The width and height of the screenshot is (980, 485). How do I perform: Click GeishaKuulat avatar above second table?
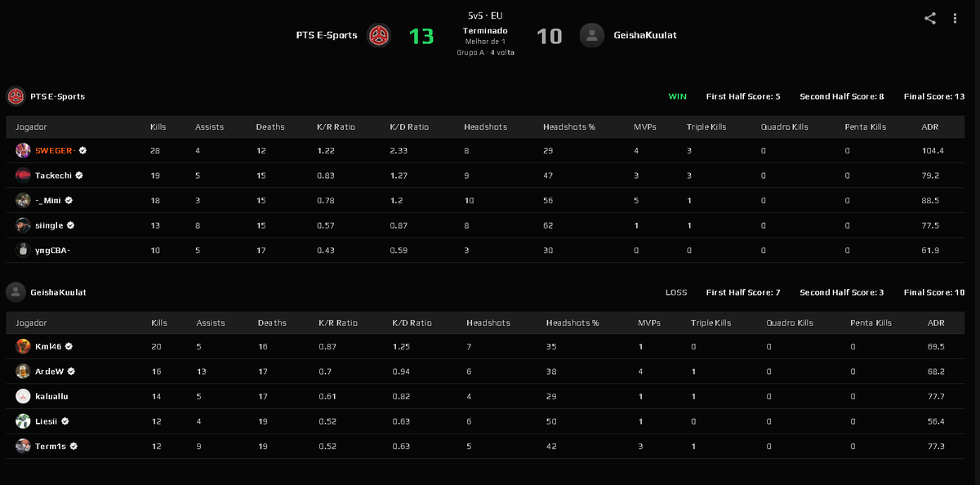[15, 291]
